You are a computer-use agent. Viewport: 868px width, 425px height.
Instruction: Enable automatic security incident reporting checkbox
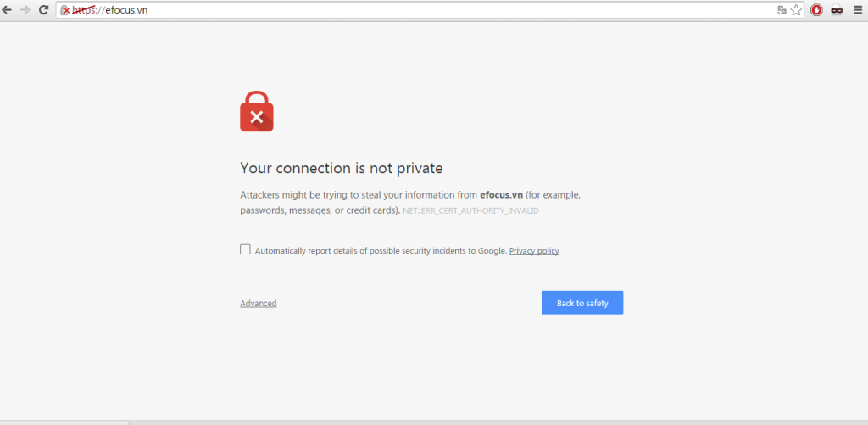(245, 249)
